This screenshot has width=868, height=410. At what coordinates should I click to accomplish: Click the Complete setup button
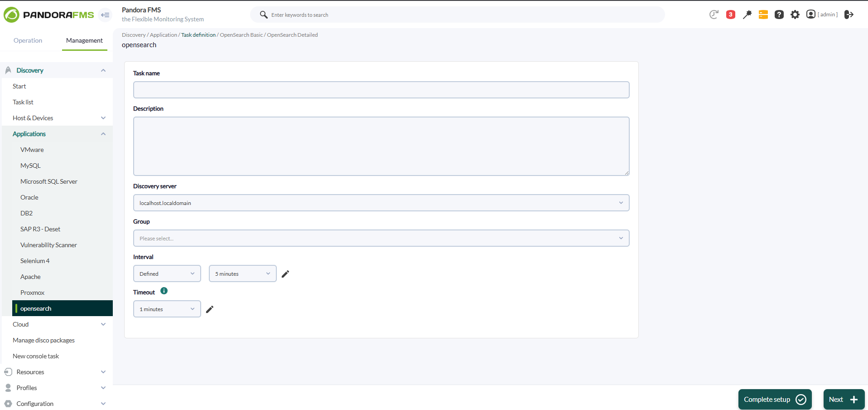tap(775, 400)
